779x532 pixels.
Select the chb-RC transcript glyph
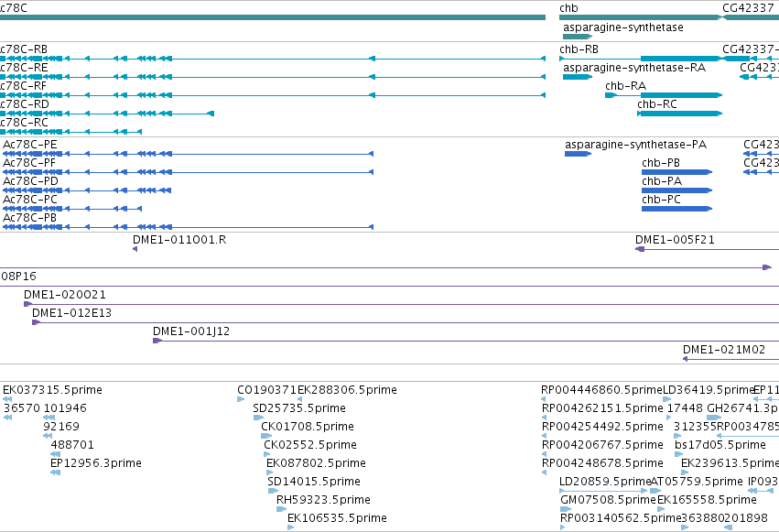(679, 114)
